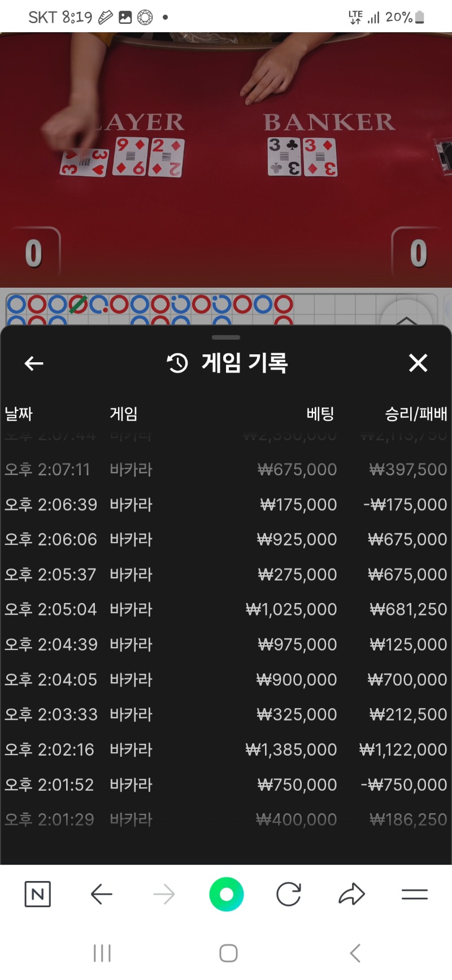Tap loss result -₩175,000
Image resolution: width=452 pixels, height=980 pixels.
pyautogui.click(x=405, y=504)
